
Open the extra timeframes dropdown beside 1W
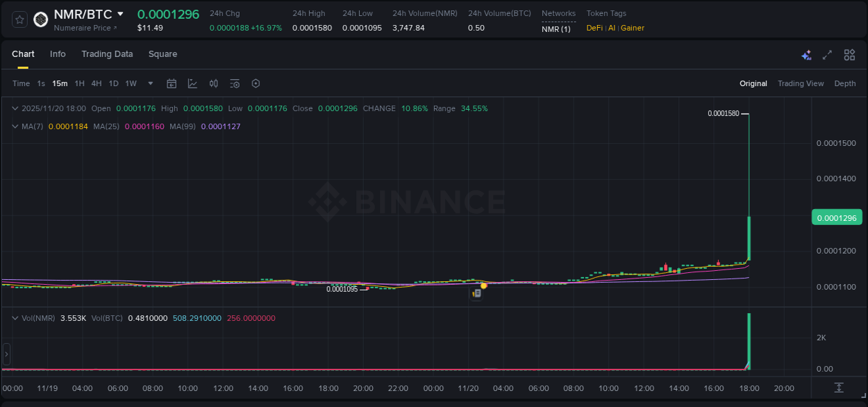(x=149, y=83)
